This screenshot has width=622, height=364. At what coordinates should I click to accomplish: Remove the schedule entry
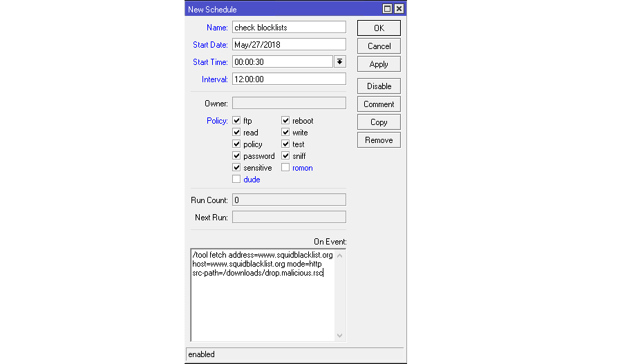tap(379, 140)
